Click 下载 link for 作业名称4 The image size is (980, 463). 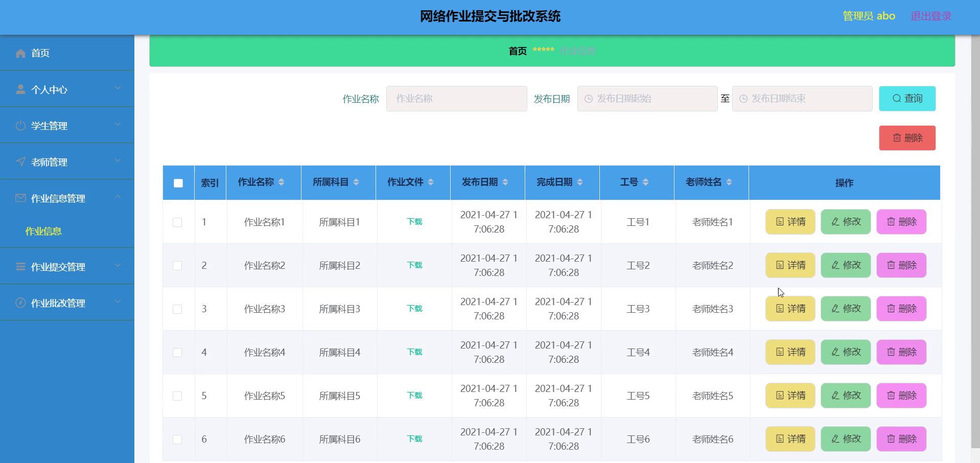click(414, 352)
